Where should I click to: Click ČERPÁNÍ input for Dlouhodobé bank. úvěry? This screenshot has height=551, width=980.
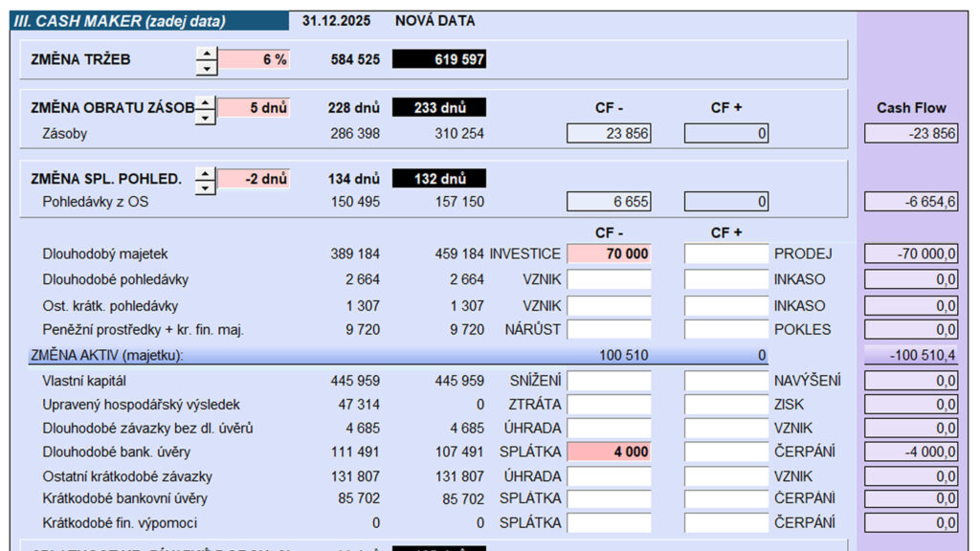(725, 452)
